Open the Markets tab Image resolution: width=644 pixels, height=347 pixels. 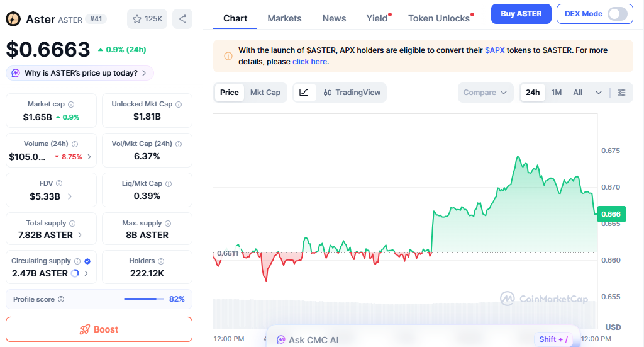click(x=285, y=18)
